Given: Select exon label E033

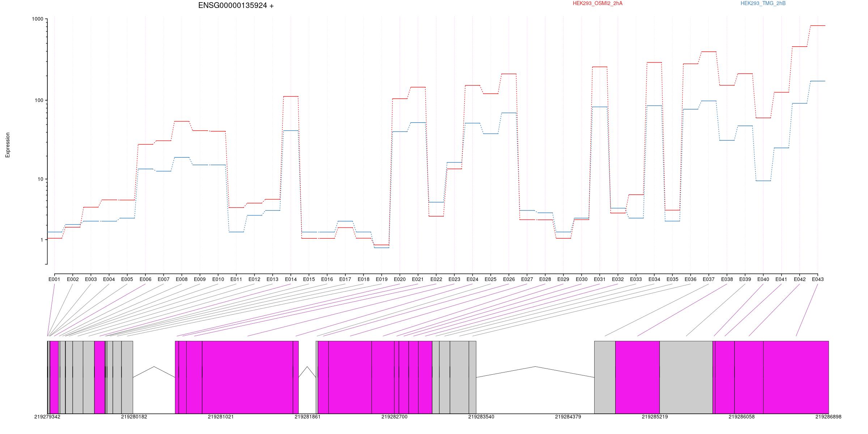Looking at the screenshot, I should [636, 279].
